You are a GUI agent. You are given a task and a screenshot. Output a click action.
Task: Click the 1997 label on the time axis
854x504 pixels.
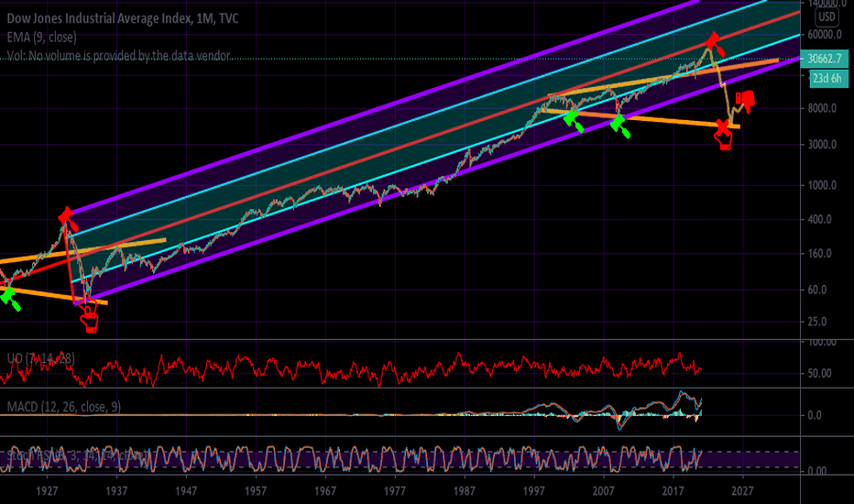coord(533,491)
